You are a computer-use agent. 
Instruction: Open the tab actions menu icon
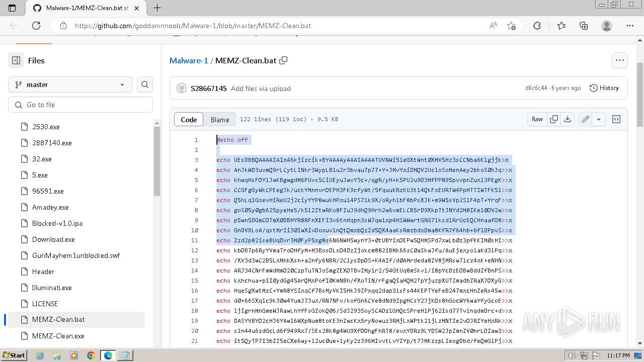click(x=12, y=8)
